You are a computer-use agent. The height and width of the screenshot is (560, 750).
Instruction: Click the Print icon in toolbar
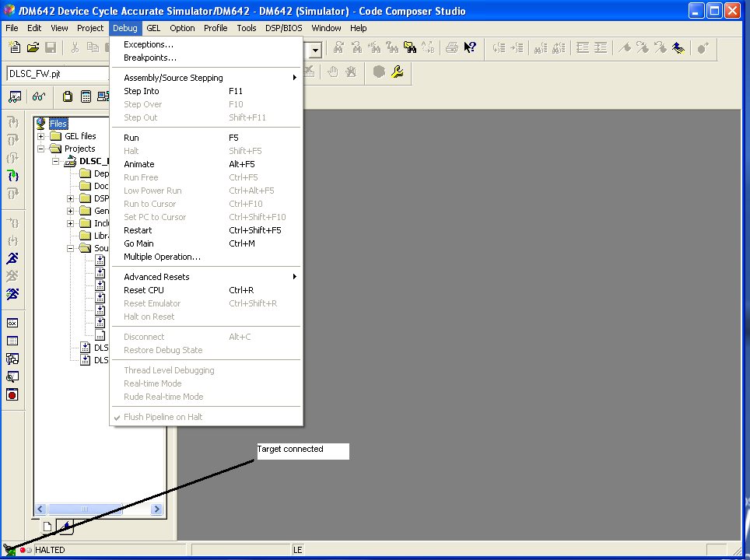coord(451,47)
